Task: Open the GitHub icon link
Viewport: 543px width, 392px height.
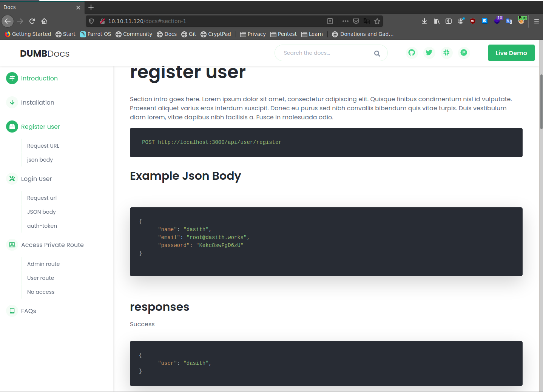Action: pos(412,53)
